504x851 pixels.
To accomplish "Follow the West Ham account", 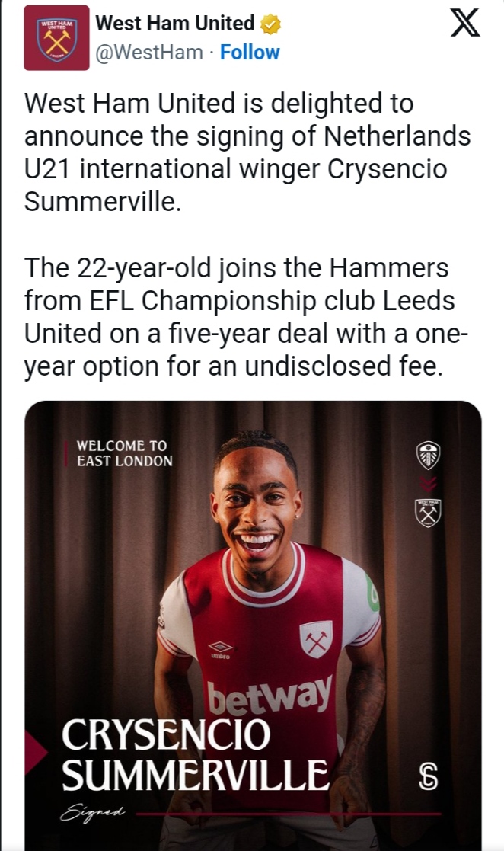I will pos(250,52).
